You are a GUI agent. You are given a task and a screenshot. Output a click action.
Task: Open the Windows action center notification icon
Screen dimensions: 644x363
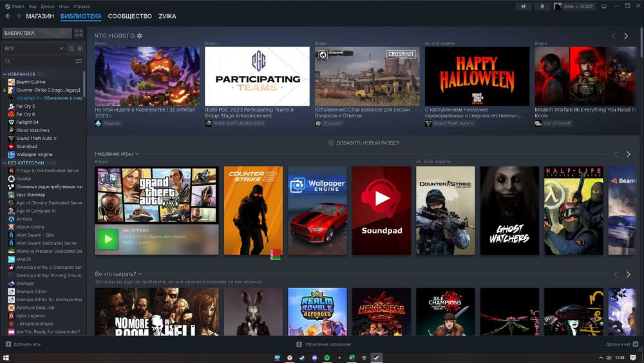point(633,358)
